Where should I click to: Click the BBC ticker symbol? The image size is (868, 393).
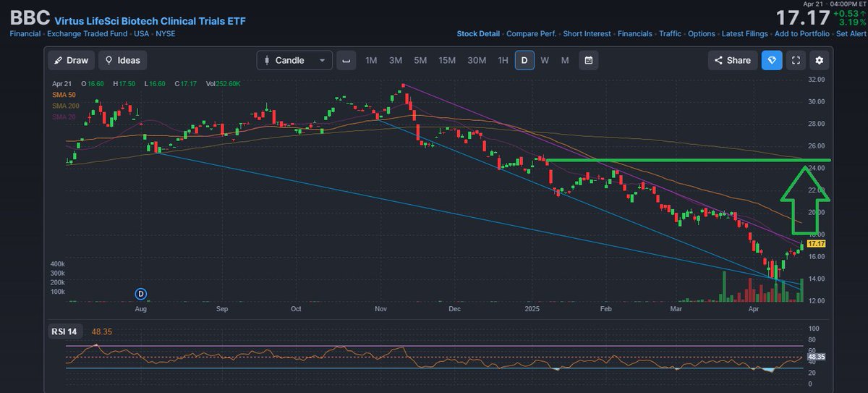click(30, 18)
